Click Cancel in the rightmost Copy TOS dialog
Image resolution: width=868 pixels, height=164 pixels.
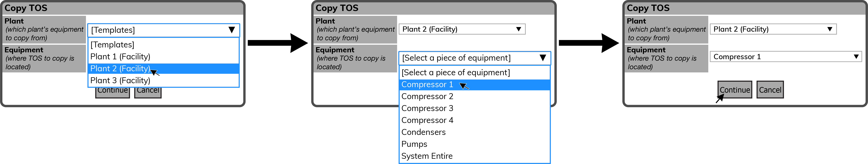770,90
